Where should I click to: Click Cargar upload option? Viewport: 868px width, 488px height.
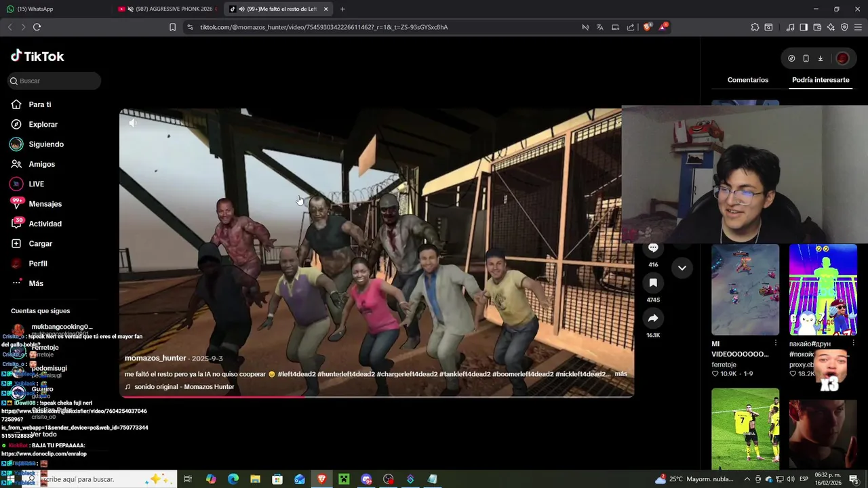click(x=40, y=243)
